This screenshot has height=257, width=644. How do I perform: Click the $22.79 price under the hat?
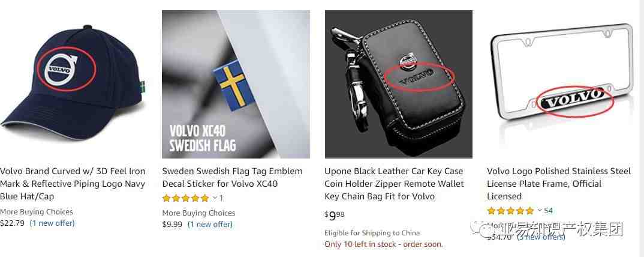pos(13,223)
